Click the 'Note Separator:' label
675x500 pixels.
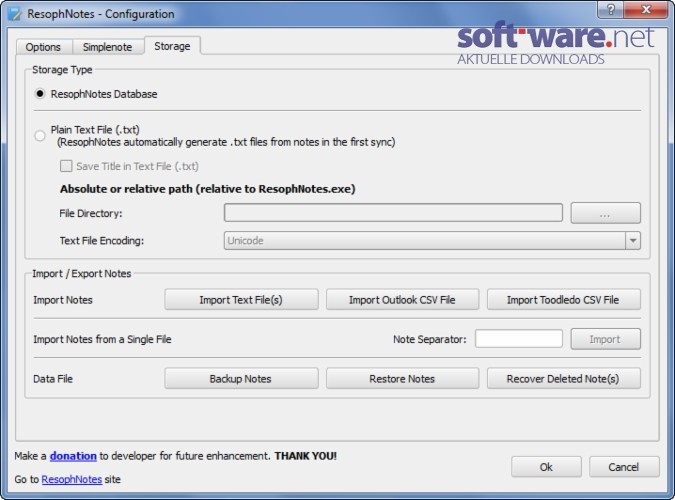pyautogui.click(x=430, y=339)
